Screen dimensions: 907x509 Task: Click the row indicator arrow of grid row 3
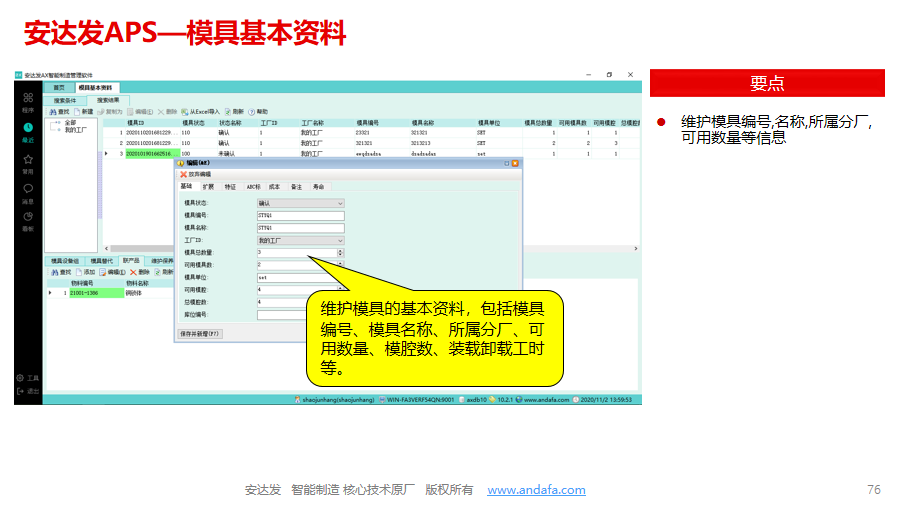coord(106,154)
